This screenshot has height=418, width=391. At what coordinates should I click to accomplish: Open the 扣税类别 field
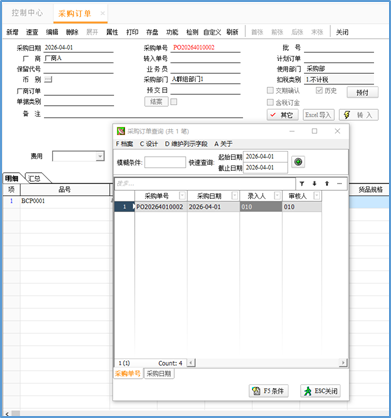[339, 80]
